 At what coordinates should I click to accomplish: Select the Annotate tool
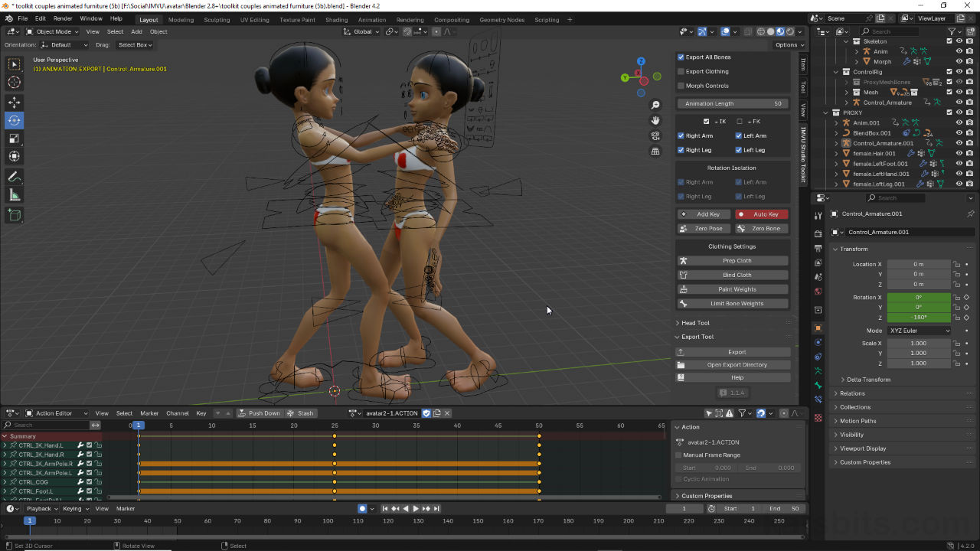15,177
